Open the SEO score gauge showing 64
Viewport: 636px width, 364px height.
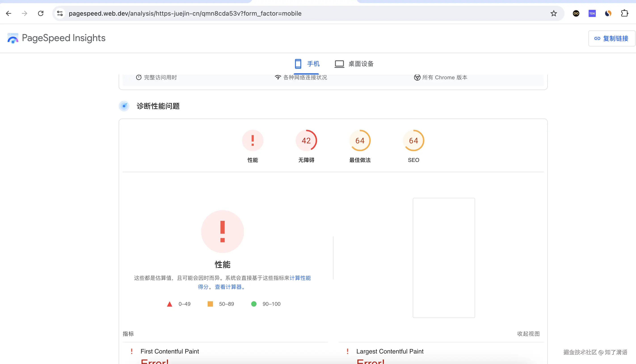point(413,140)
